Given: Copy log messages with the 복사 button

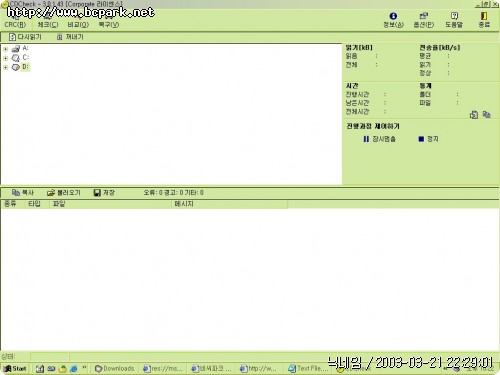Looking at the screenshot, I should point(23,193).
